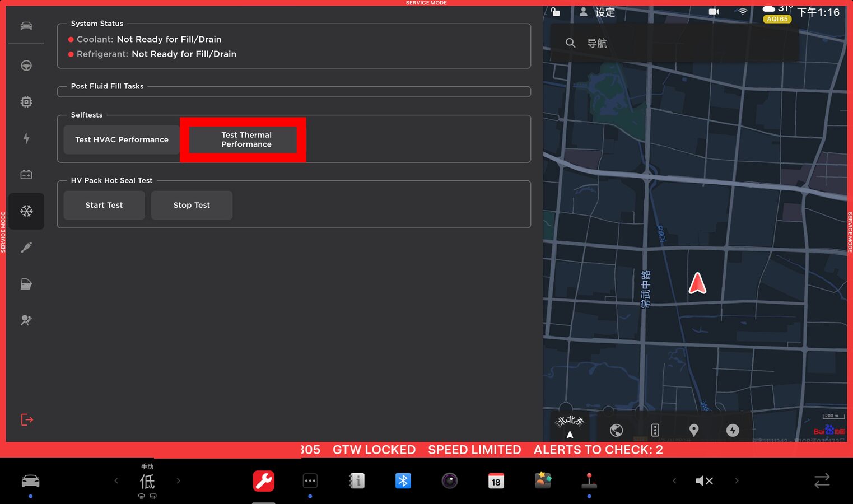The width and height of the screenshot is (853, 504).
Task: Open the low voltage battery sidebar icon
Action: pos(26,175)
